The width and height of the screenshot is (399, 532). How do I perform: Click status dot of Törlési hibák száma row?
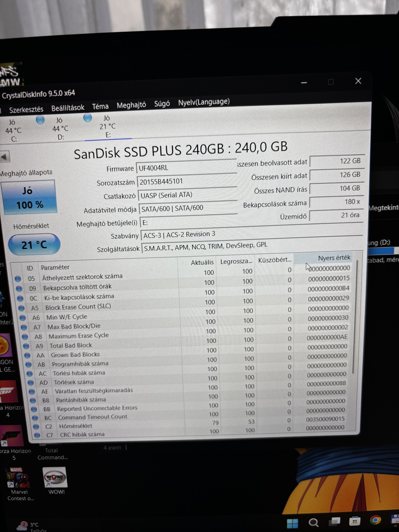click(x=30, y=373)
